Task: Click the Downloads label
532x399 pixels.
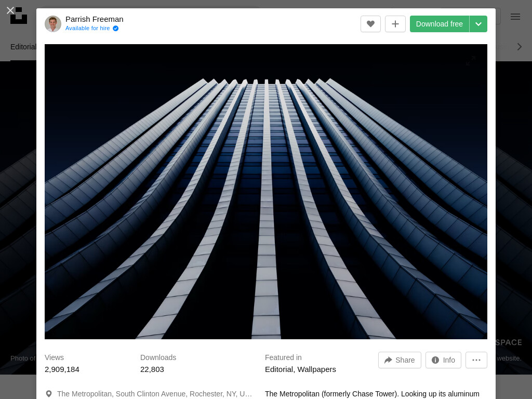Action: coord(158,357)
